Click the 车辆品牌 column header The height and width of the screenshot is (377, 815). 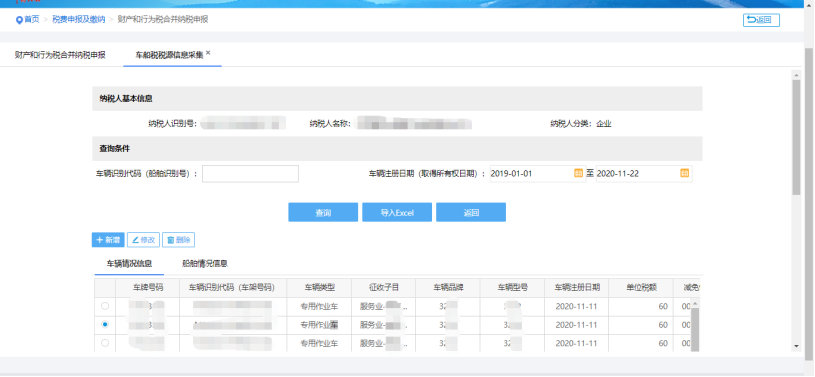coord(448,287)
